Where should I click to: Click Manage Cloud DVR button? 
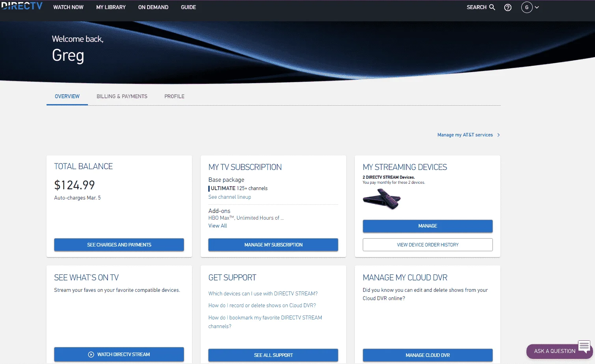point(427,355)
